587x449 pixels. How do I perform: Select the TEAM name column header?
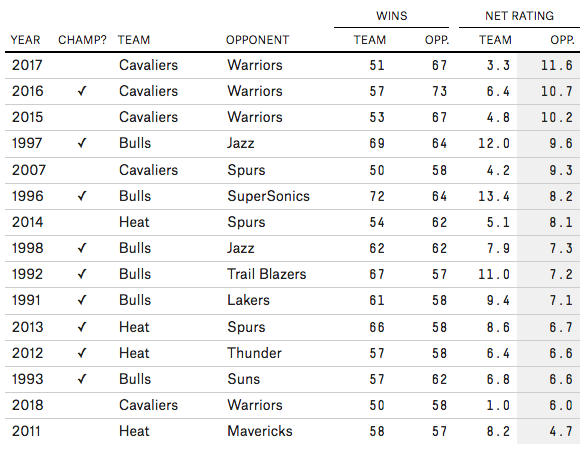pos(134,40)
